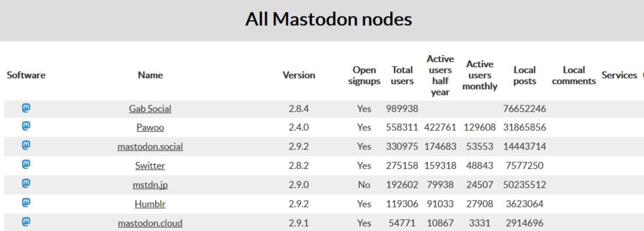Viewport: 644px width, 231px height.
Task: Click the Mastodon icon in Gab Social row
Action: tap(26, 108)
